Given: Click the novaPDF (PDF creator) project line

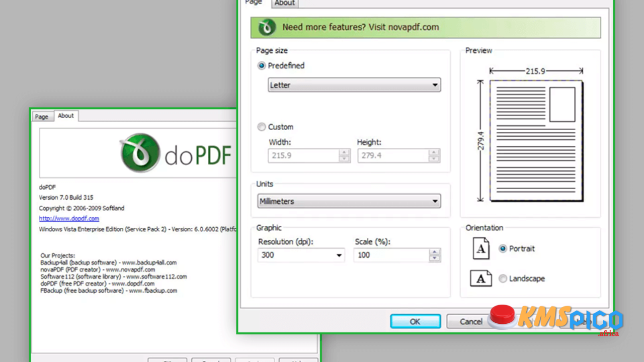Looking at the screenshot, I should pyautogui.click(x=98, y=269).
